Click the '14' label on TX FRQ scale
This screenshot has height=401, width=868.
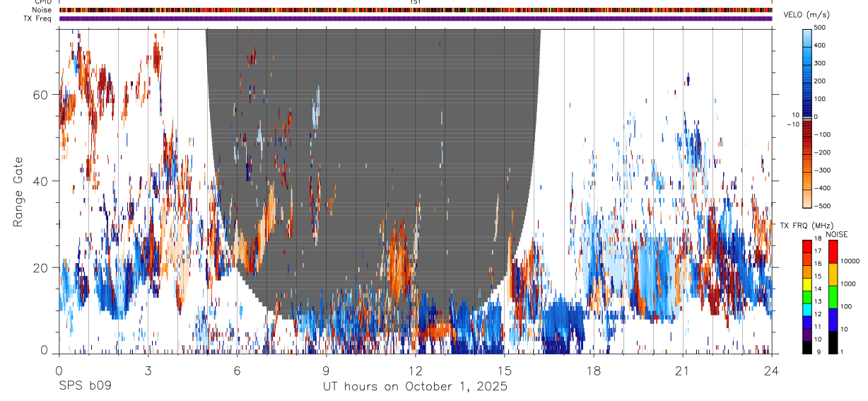click(819, 289)
